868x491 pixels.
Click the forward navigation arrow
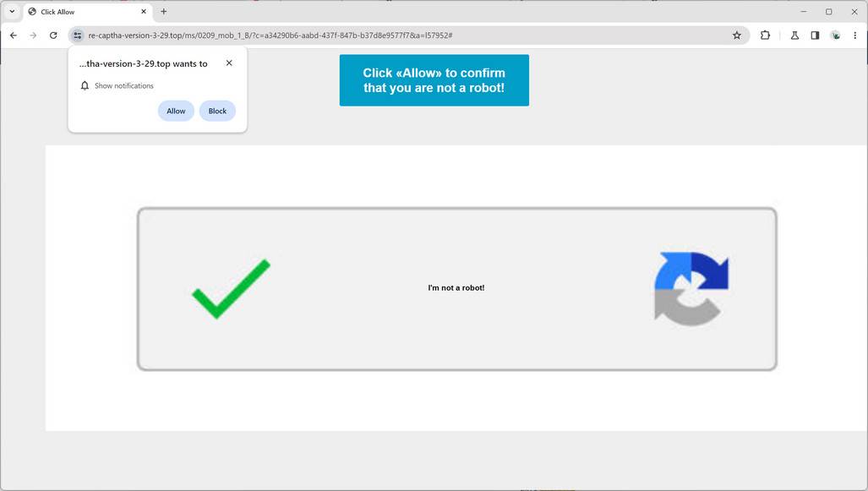point(33,35)
